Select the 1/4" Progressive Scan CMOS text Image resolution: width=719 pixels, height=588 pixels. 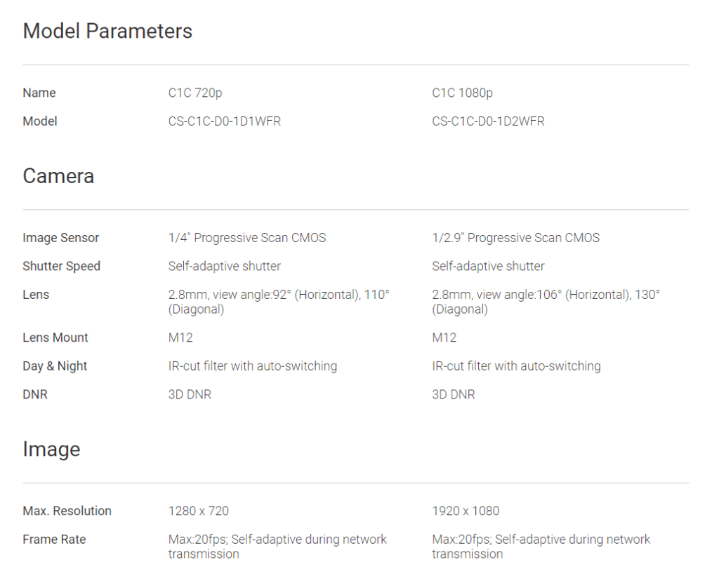point(247,238)
